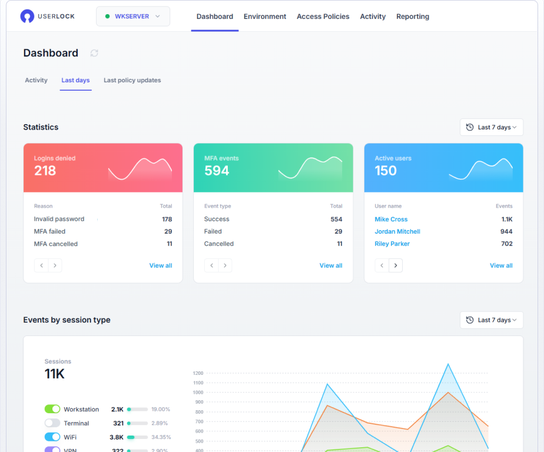Open the WKSERVER server dropdown
The image size is (544, 452).
[133, 16]
